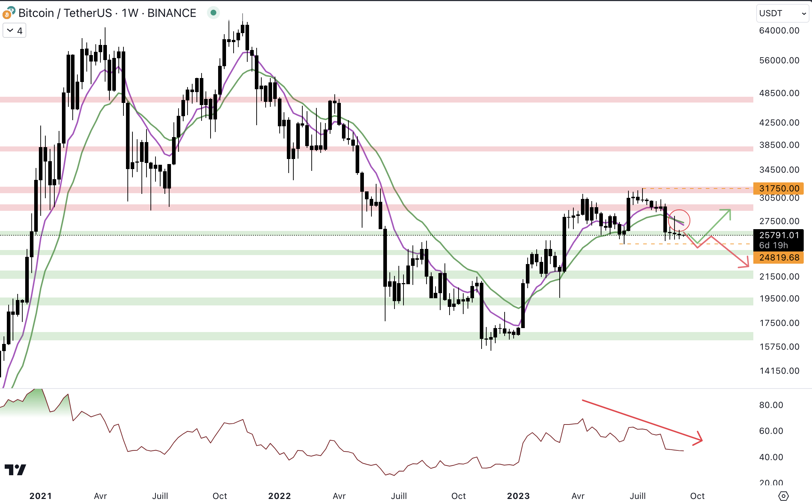Screen dimensions: 812x504
Task: Expand the collapsed indicators legend showing 4
Action: pos(14,31)
